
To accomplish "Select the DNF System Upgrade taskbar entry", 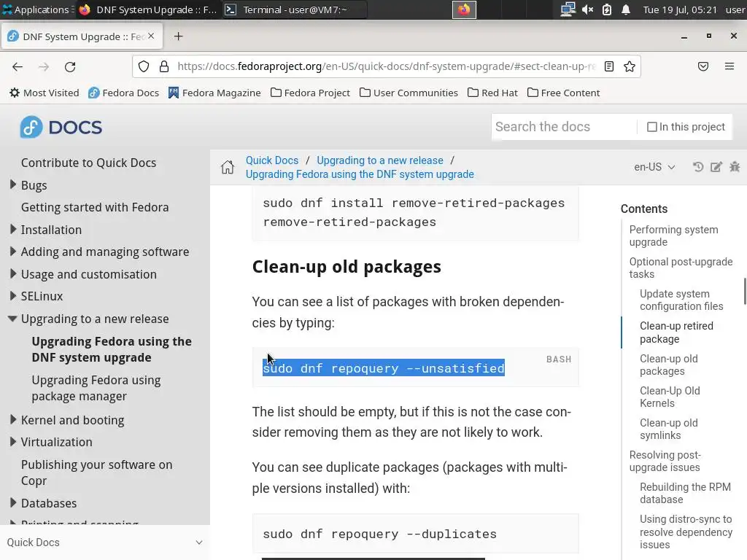I will tap(147, 9).
